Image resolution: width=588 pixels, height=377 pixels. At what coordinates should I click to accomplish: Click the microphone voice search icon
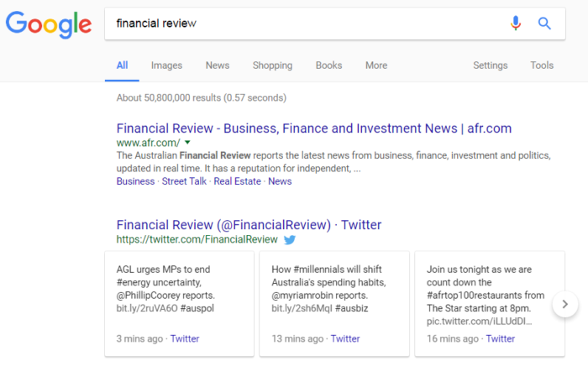click(516, 24)
